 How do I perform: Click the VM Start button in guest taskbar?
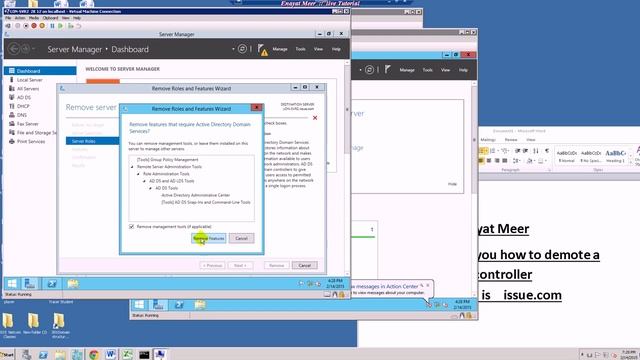pyautogui.click(x=12, y=283)
